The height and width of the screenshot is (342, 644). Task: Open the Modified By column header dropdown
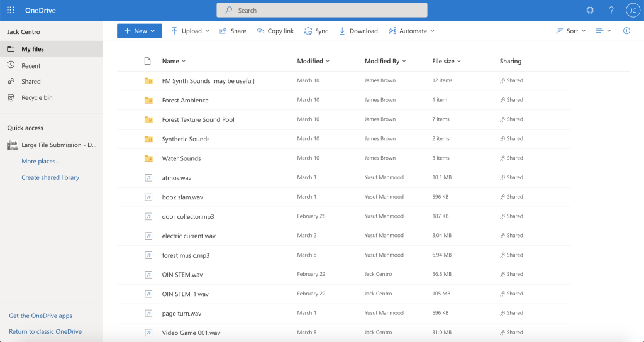point(386,61)
